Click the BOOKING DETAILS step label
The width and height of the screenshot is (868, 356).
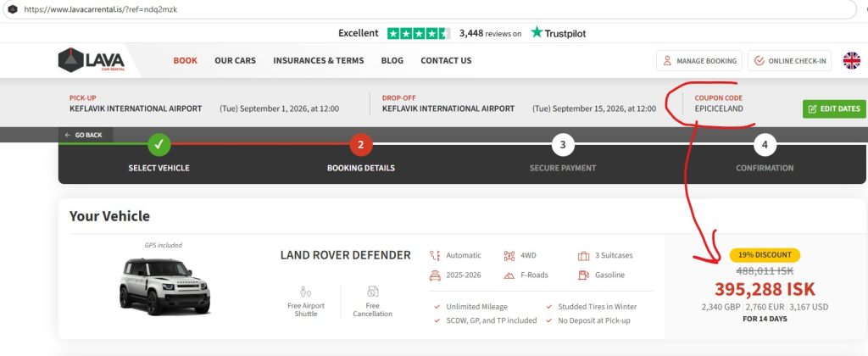point(361,168)
